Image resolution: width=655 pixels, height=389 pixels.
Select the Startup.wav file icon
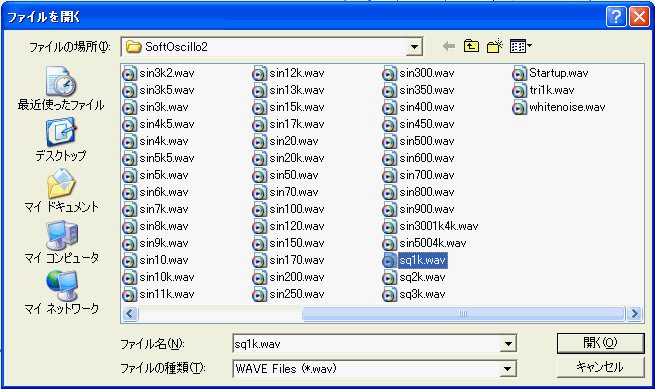tap(519, 74)
